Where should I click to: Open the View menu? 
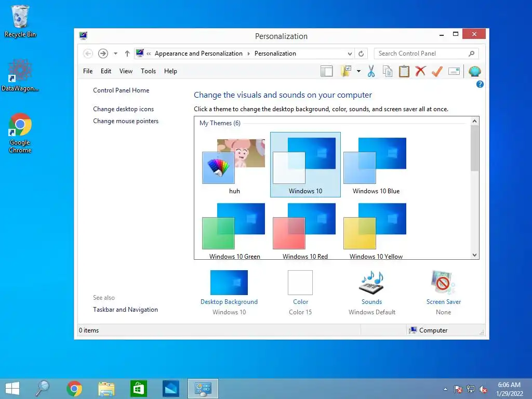[x=126, y=71]
